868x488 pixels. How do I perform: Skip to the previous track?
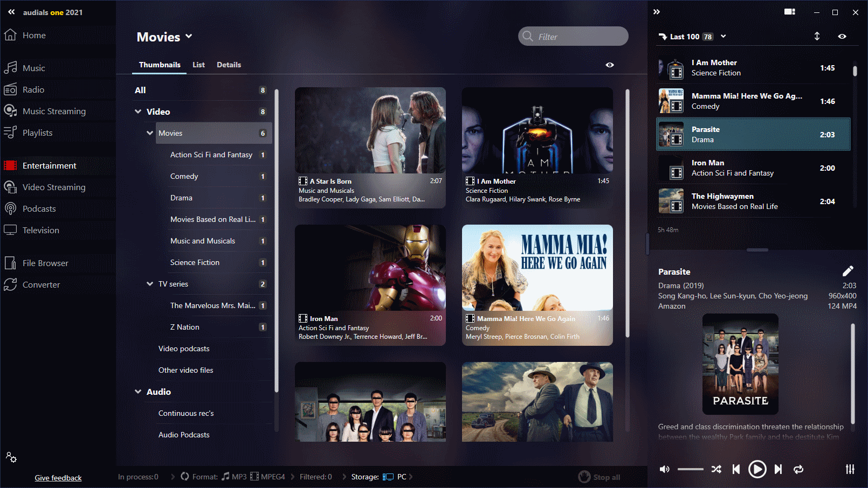[736, 469]
